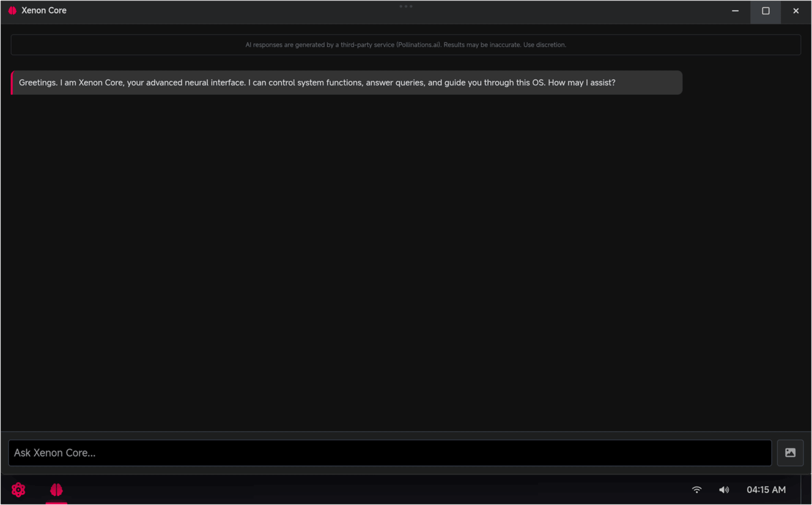Open the image attachment picker
812x505 pixels.
[x=790, y=453]
